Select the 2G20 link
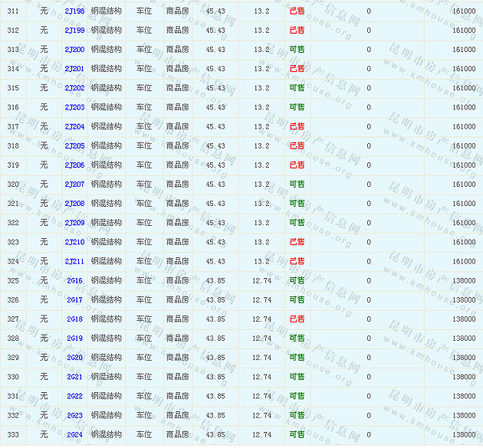 [74, 358]
